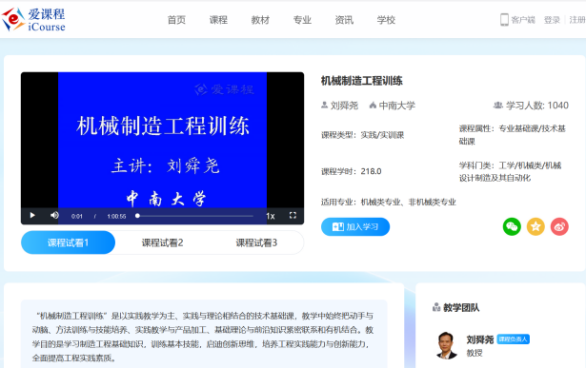The width and height of the screenshot is (586, 368).
Task: Open 课程 in the navigation
Action: coord(218,20)
